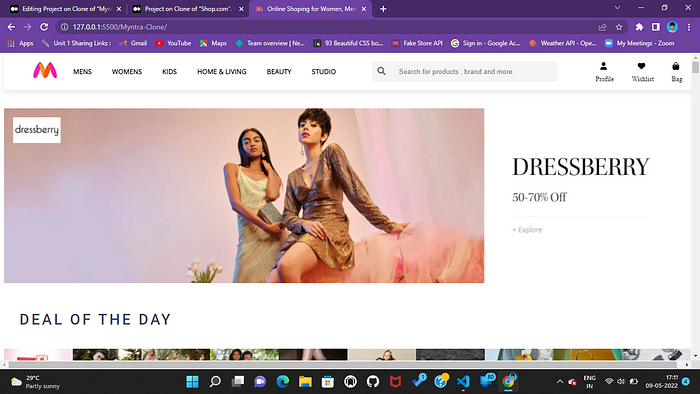Open the Maps bookmark

click(x=213, y=43)
